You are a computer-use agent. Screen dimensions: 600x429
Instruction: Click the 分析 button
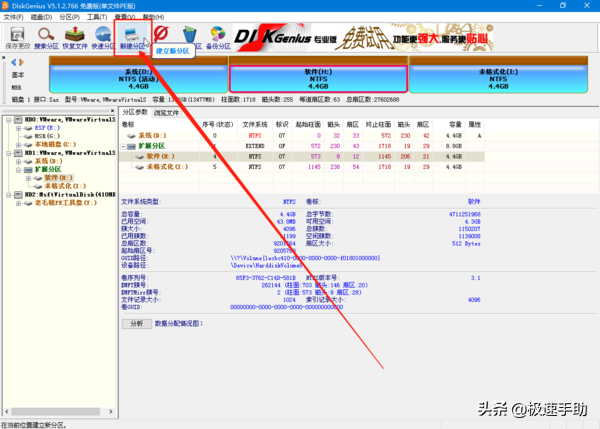[x=137, y=324]
